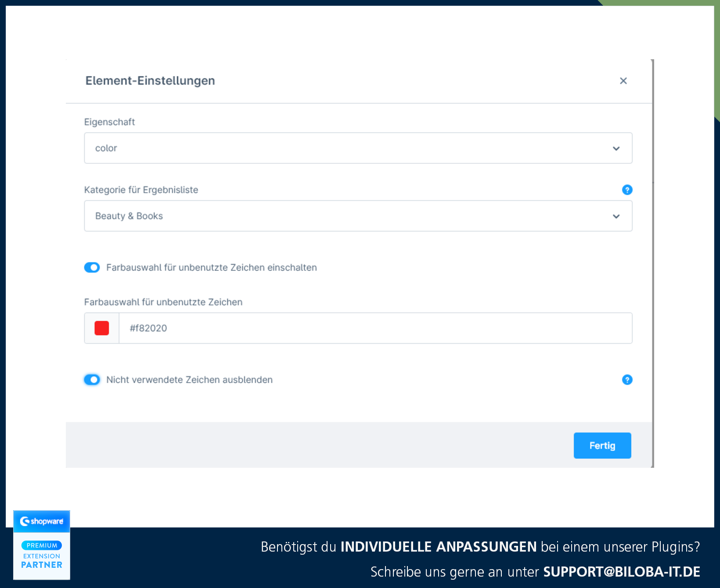Click the Shopware Premium Extension Partner badge
Screen dimensions: 720x588
(42, 545)
